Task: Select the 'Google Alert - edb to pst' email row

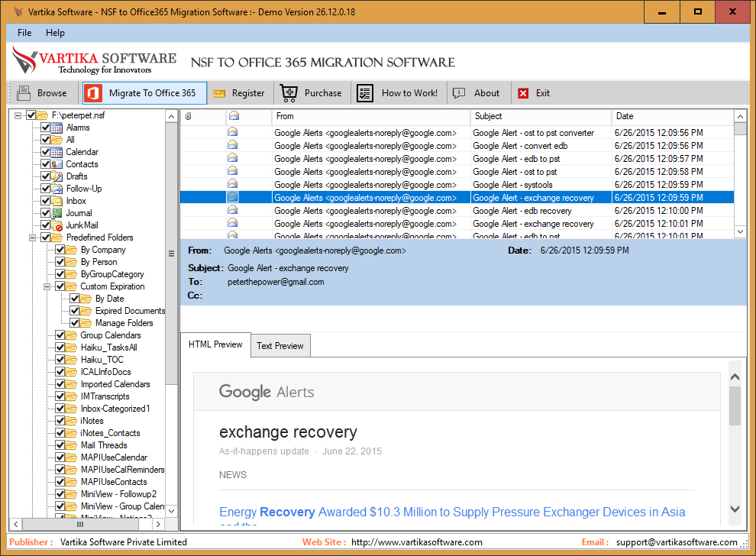Action: 457,158
